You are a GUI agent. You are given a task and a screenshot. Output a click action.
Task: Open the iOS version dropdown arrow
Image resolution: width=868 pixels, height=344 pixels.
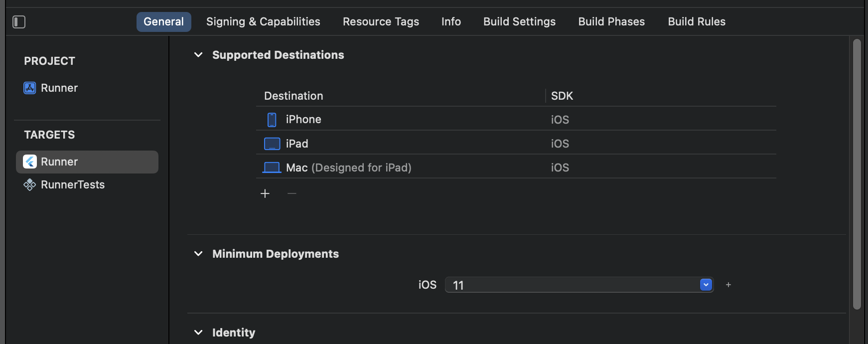tap(706, 285)
